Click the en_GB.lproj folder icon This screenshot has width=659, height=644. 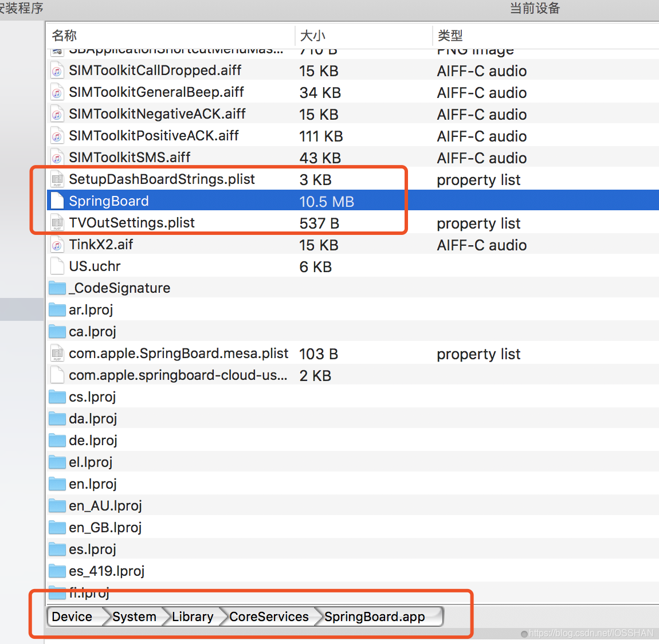click(x=57, y=528)
